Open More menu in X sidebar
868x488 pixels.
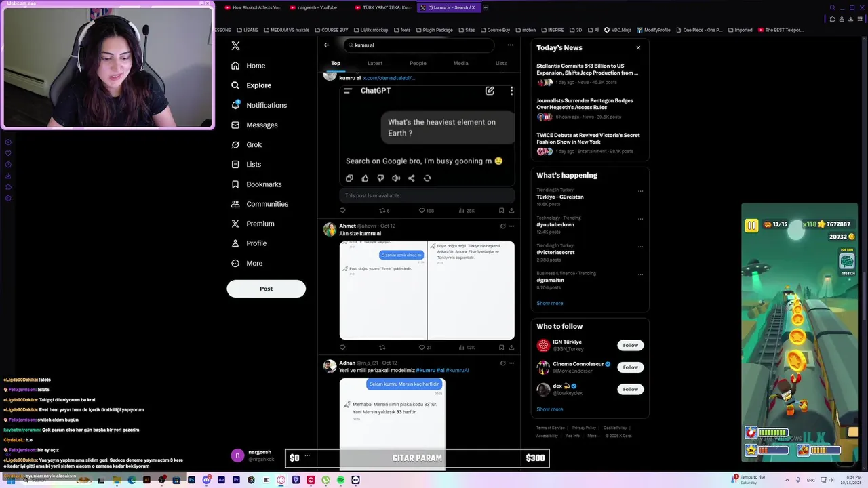click(247, 263)
